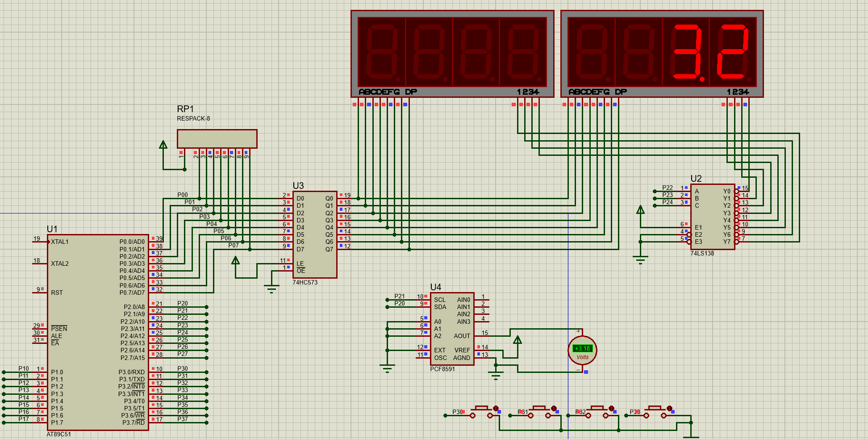Select the power terminal feeding U3 LE pin
Image resolution: width=868 pixels, height=439 pixels.
[236, 260]
